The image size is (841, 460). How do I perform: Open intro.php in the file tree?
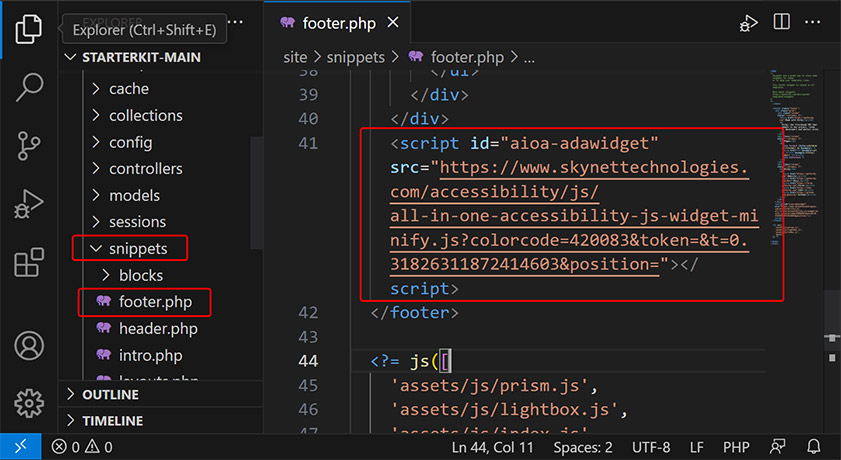point(150,355)
